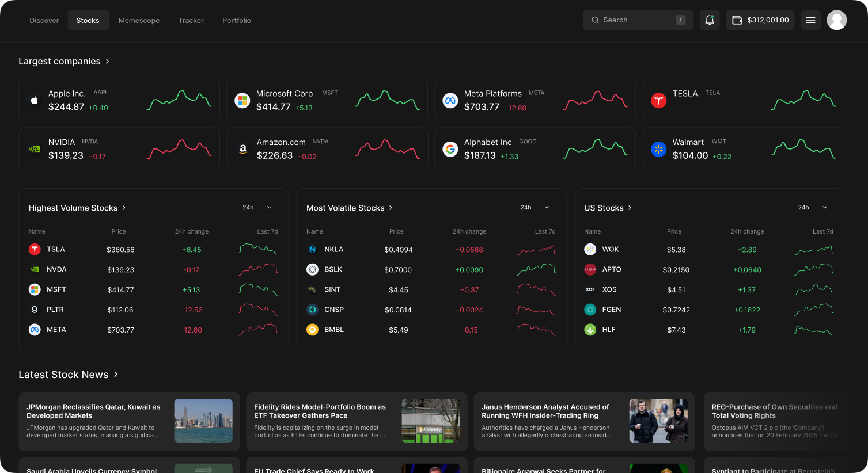Open the Portfolio tab

[237, 20]
